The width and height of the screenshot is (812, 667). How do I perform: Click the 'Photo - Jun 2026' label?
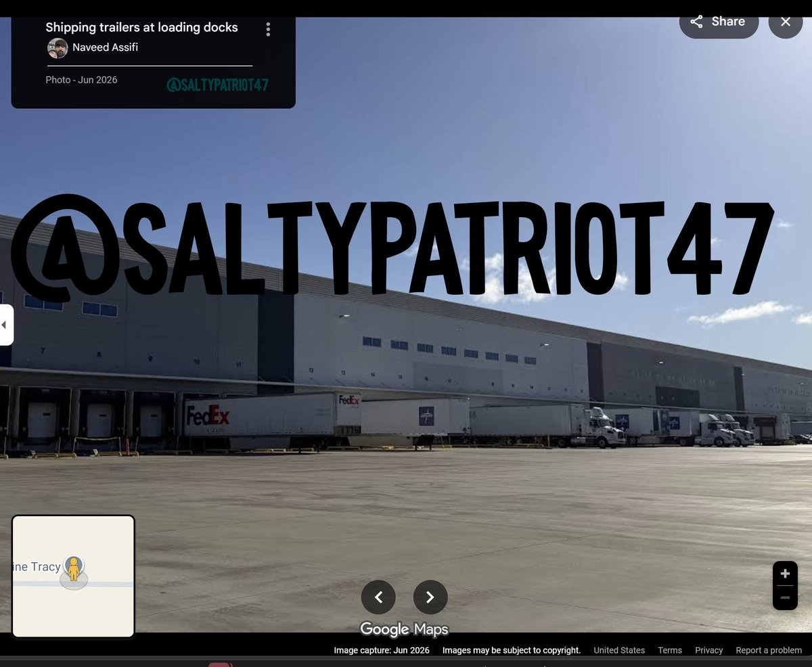click(81, 80)
